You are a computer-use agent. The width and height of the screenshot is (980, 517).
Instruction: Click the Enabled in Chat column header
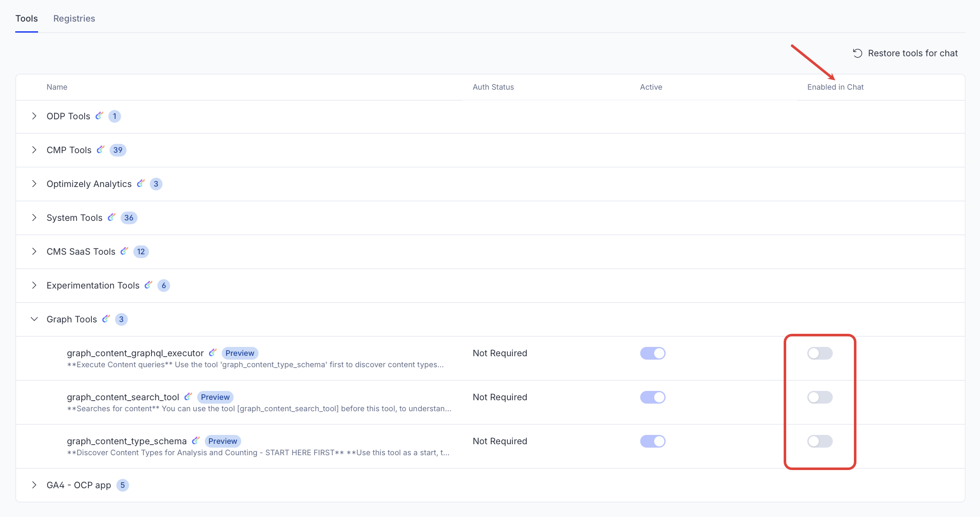835,87
